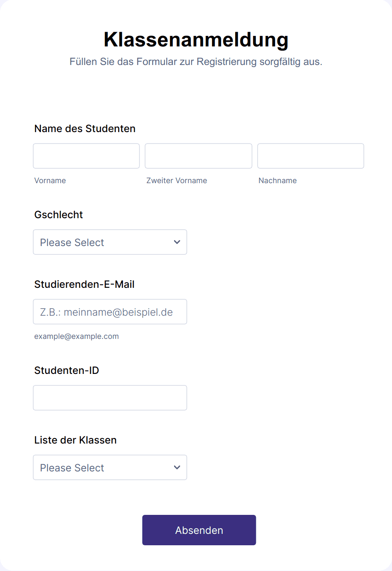Click the Vorname sublabel text
Screen dimensions: 392x571
[50, 181]
